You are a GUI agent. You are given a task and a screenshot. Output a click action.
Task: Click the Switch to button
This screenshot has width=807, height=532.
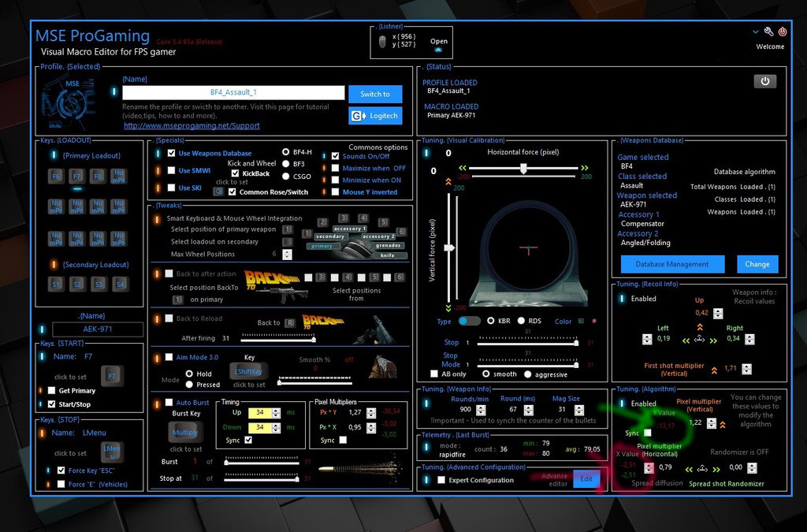375,94
